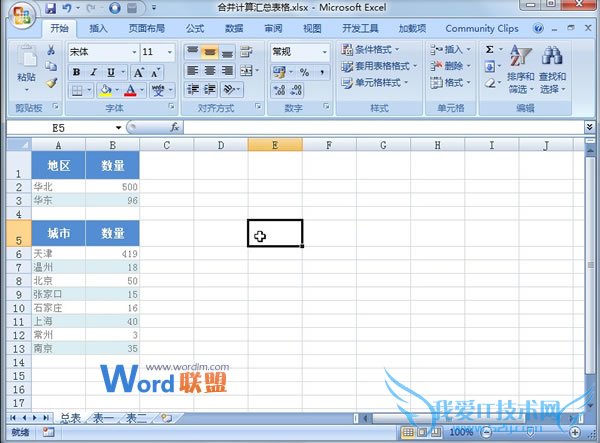
Task: Open font color dropdown arrow
Action: coord(142,91)
